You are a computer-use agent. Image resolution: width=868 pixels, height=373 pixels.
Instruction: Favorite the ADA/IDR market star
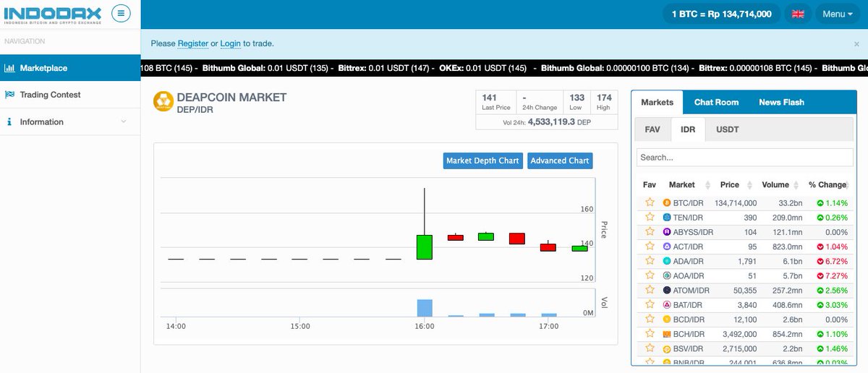click(650, 261)
